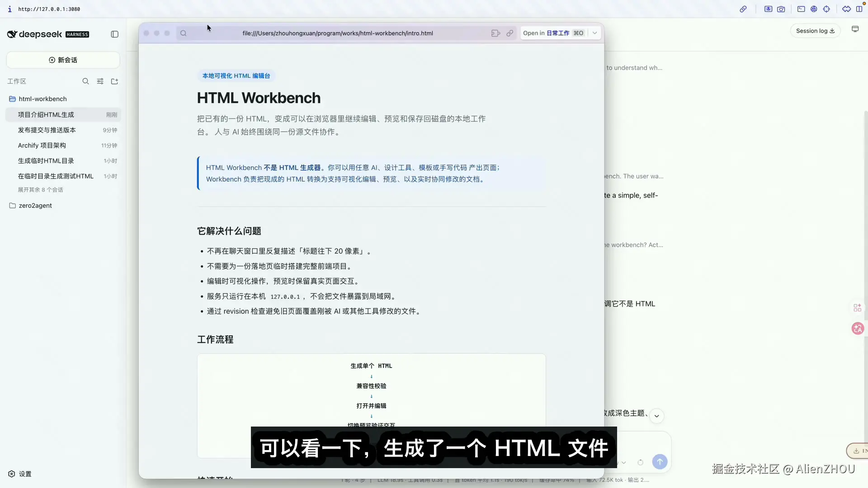Click the crosshair target icon

pyautogui.click(x=826, y=9)
